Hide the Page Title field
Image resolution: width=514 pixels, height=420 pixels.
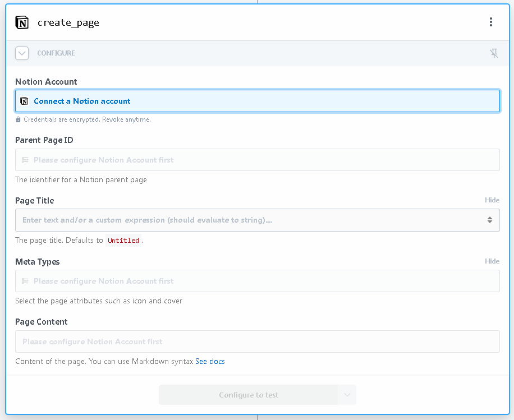pos(492,200)
